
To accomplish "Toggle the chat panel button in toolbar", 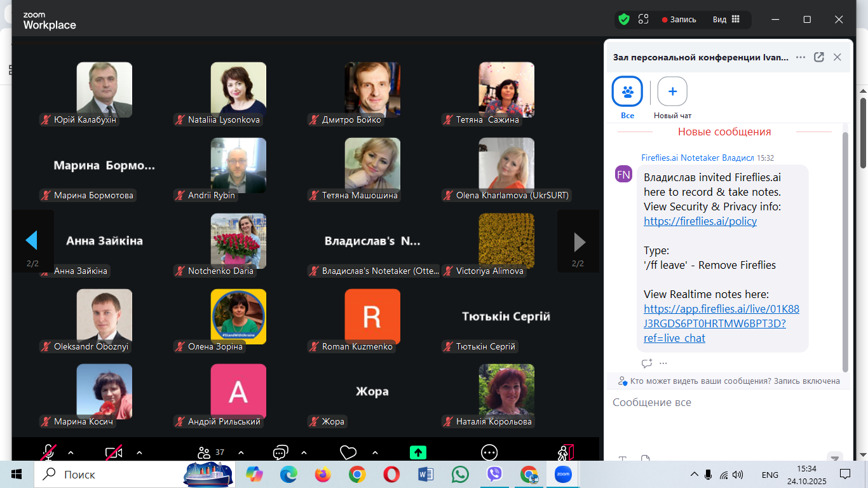I will point(280,452).
